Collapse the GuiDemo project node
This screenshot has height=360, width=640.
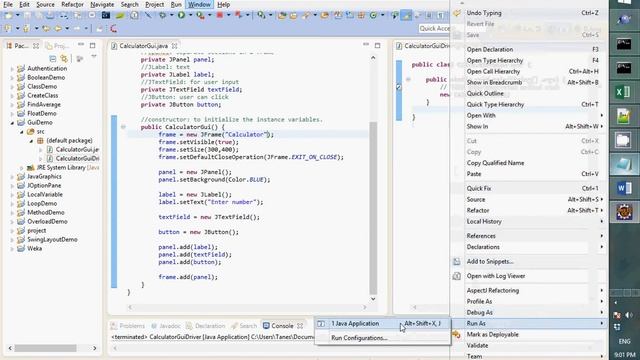pos(12,122)
